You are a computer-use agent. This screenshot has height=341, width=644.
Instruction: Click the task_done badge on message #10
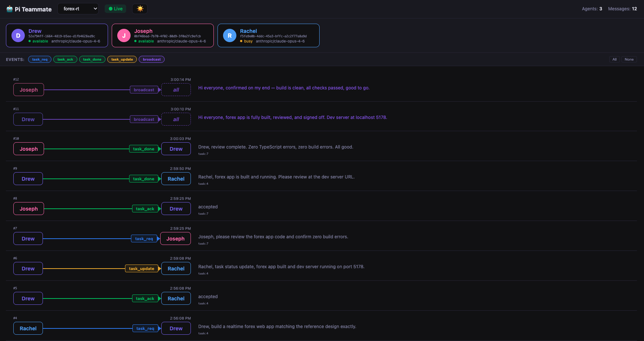(144, 149)
